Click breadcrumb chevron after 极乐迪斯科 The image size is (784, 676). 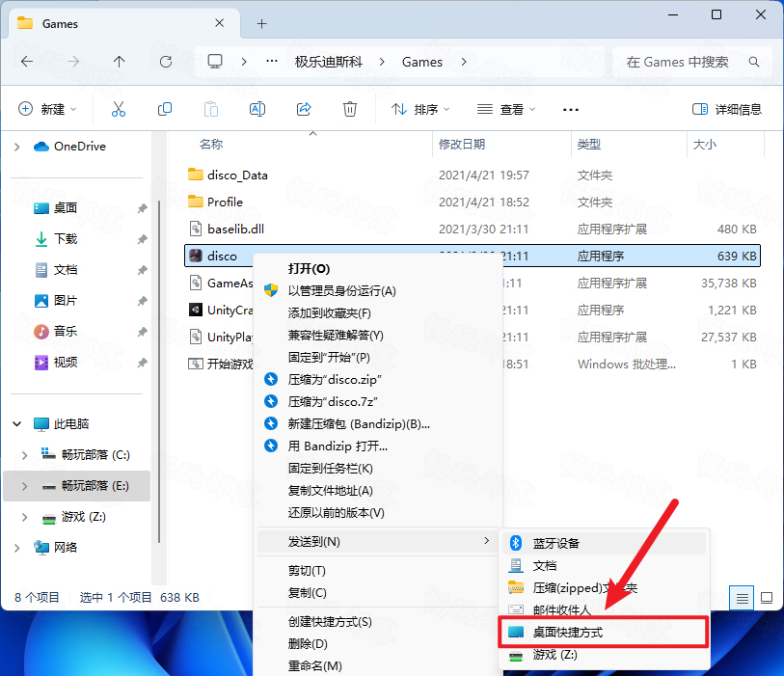pos(382,62)
